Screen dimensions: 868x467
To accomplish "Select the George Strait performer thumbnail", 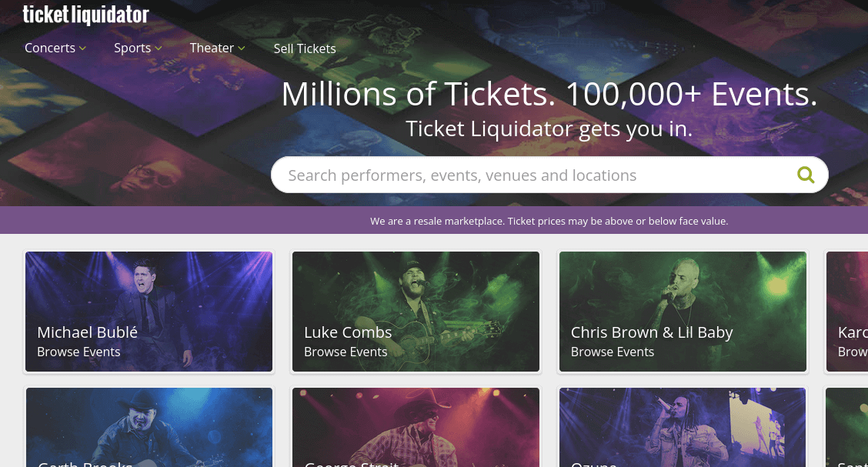I will pyautogui.click(x=416, y=427).
